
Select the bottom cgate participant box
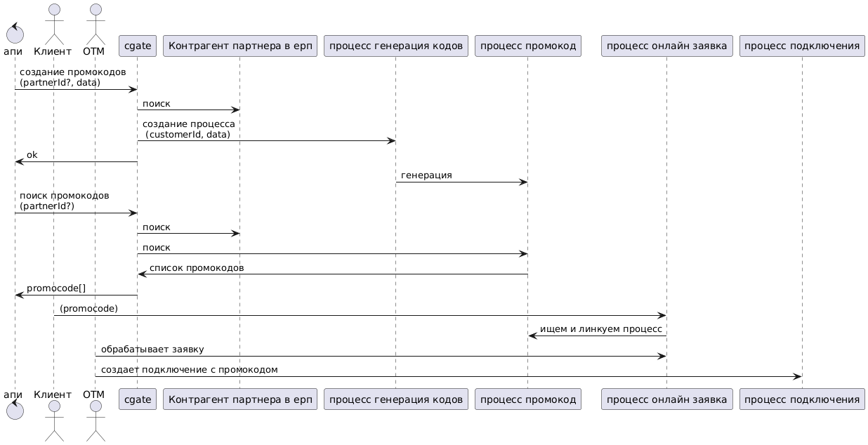[x=138, y=399]
